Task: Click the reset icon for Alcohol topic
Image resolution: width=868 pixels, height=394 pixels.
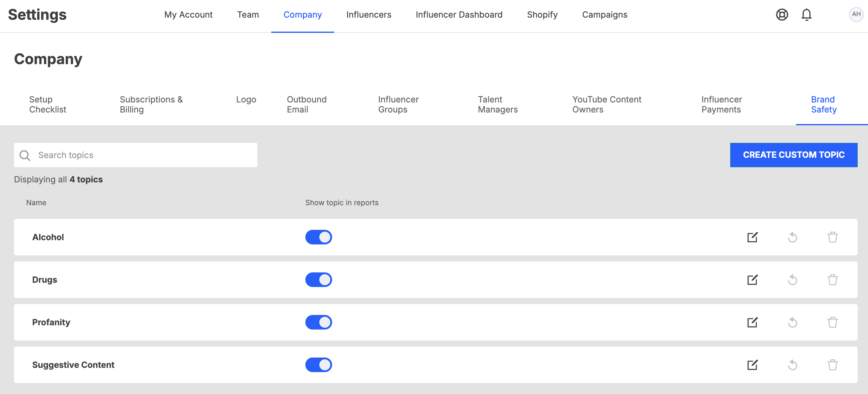Action: tap(793, 237)
